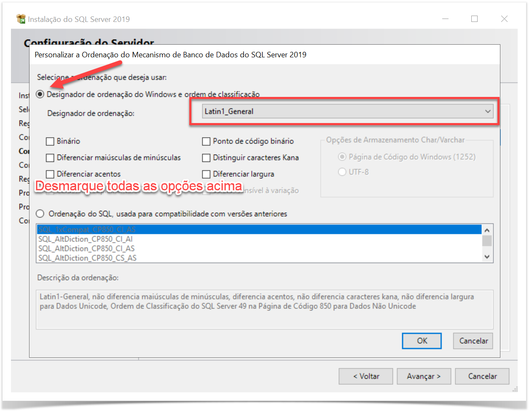Confirm the collation with OK
The width and height of the screenshot is (532, 413).
[422, 341]
